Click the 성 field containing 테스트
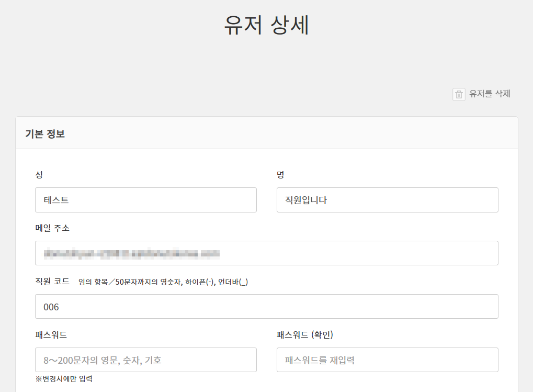The width and height of the screenshot is (533, 392). click(145, 200)
